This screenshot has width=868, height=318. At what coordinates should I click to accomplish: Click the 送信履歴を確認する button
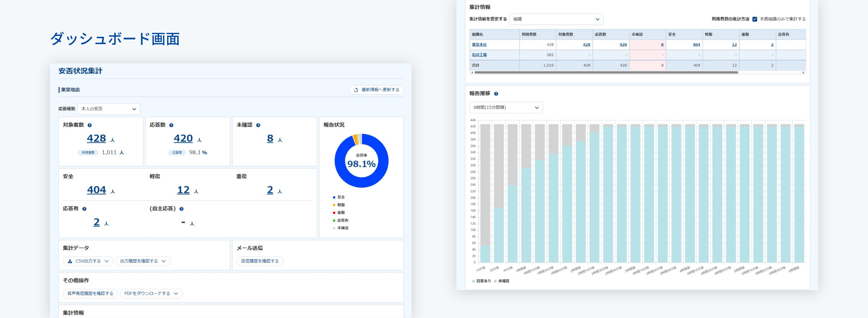coord(260,261)
